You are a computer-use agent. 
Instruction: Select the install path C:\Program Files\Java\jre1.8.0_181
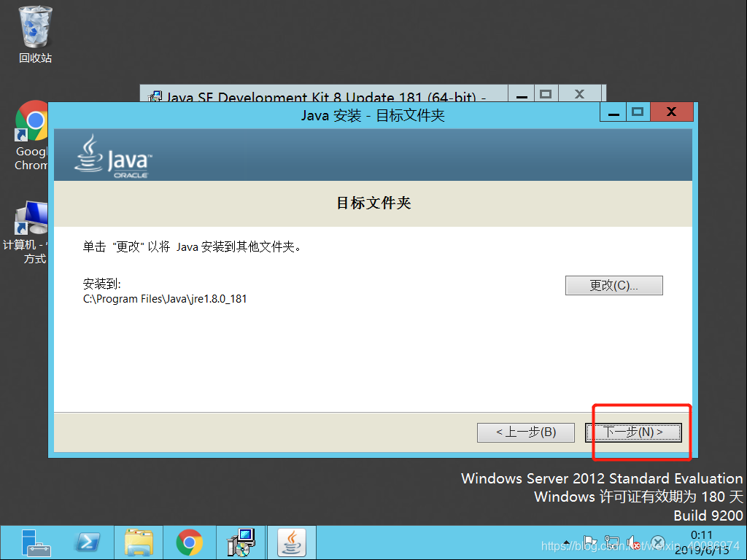click(165, 298)
